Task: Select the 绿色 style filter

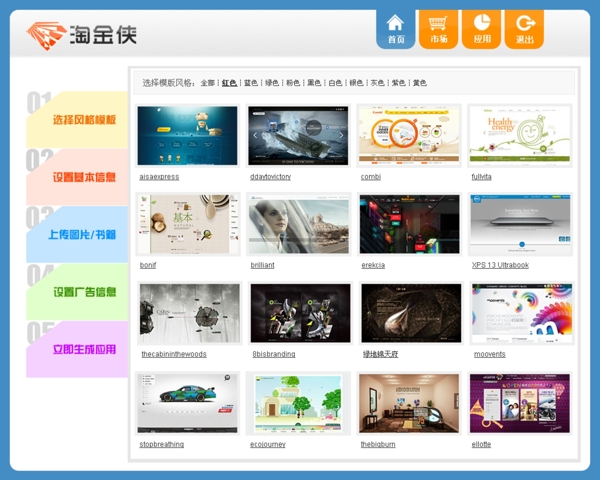Action: pos(272,83)
